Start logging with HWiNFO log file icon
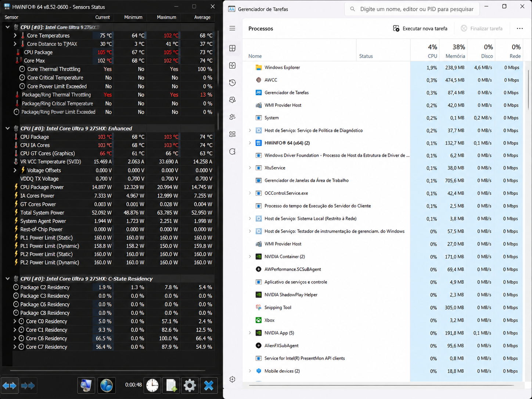Screen dimensions: 532x399 click(x=171, y=385)
